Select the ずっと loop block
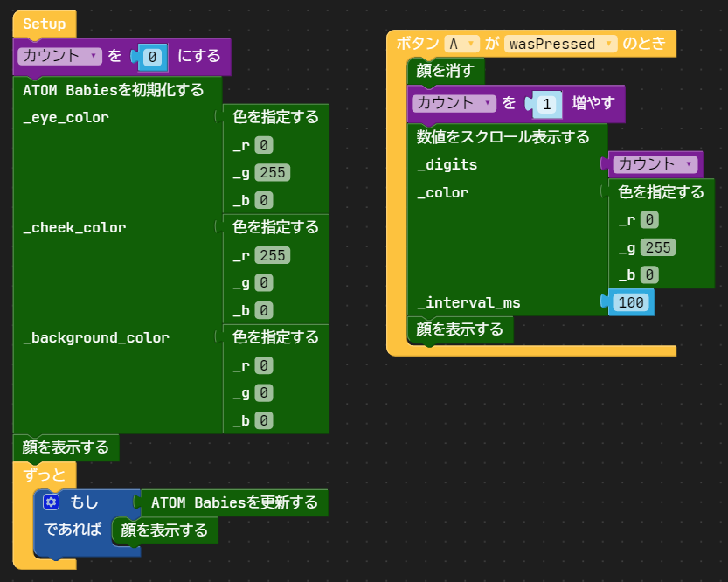This screenshot has width=728, height=582. (45, 475)
